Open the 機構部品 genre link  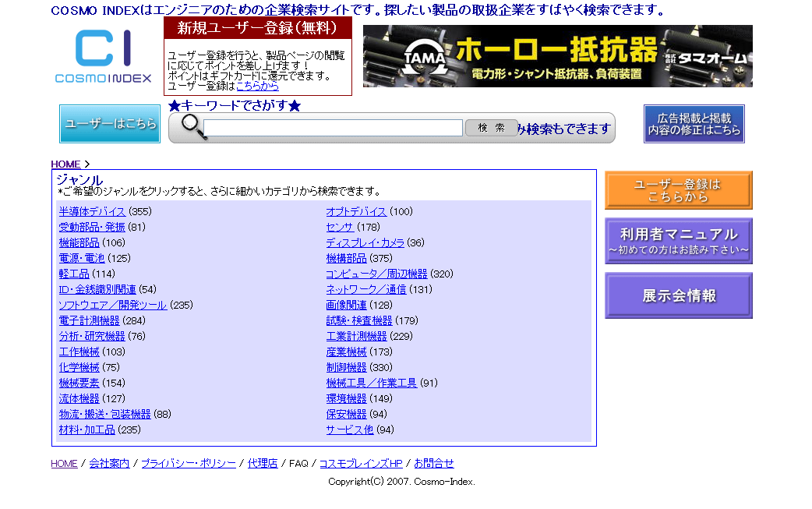346,258
